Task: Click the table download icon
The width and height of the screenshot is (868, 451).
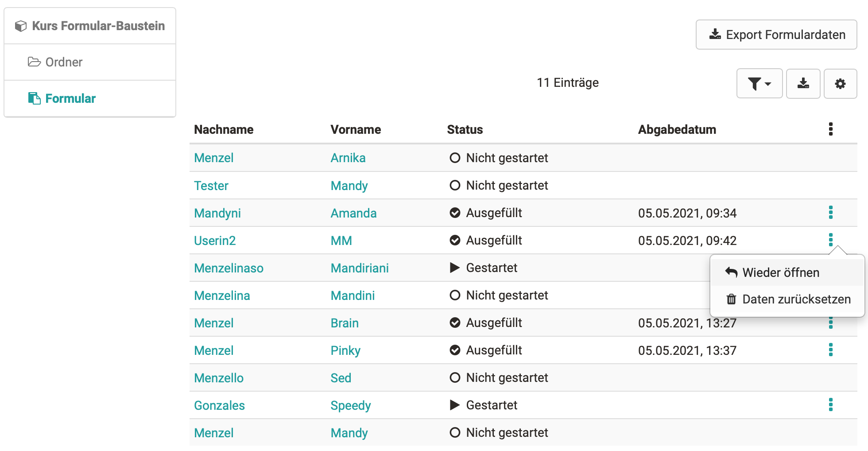Action: click(x=803, y=83)
